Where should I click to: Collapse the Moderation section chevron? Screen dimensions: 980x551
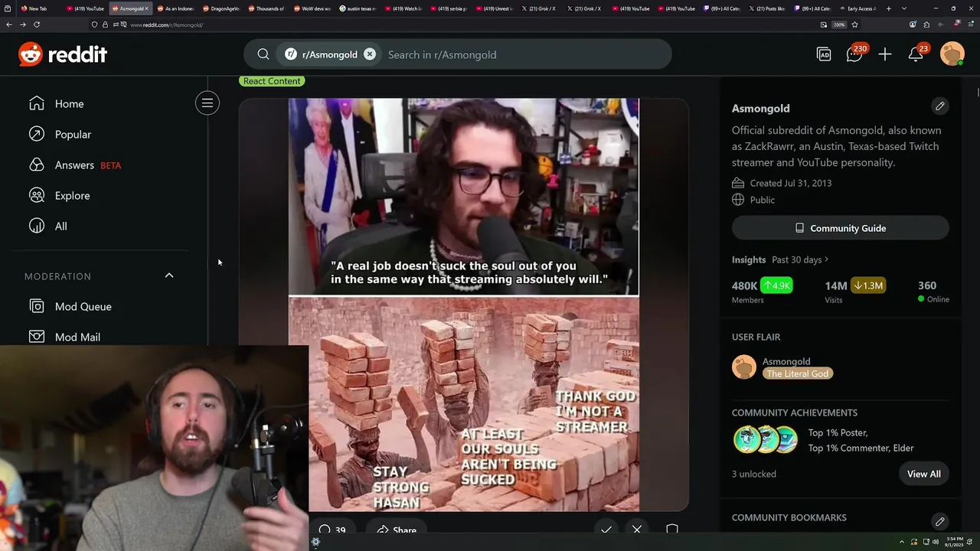[169, 275]
